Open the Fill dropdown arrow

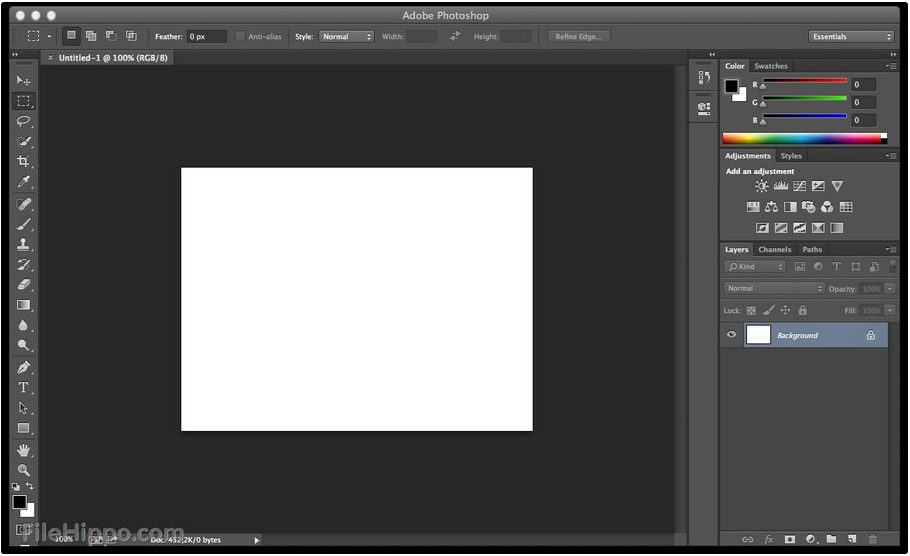(890, 311)
